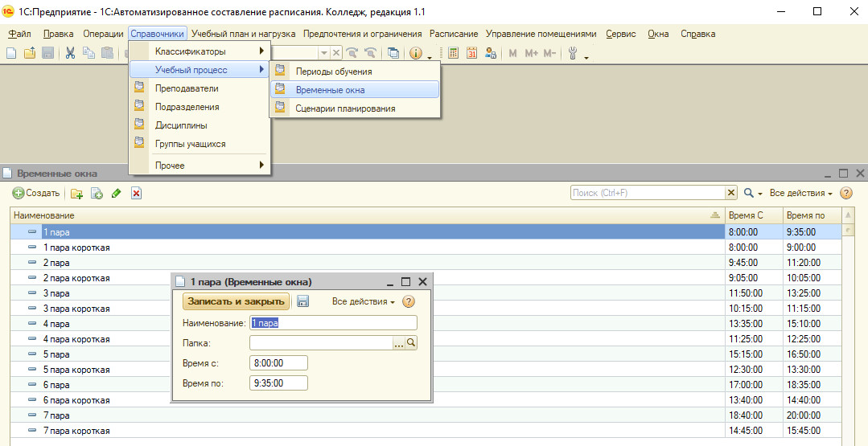The width and height of the screenshot is (868, 446).
Task: Click the Создать button
Action: pos(36,194)
